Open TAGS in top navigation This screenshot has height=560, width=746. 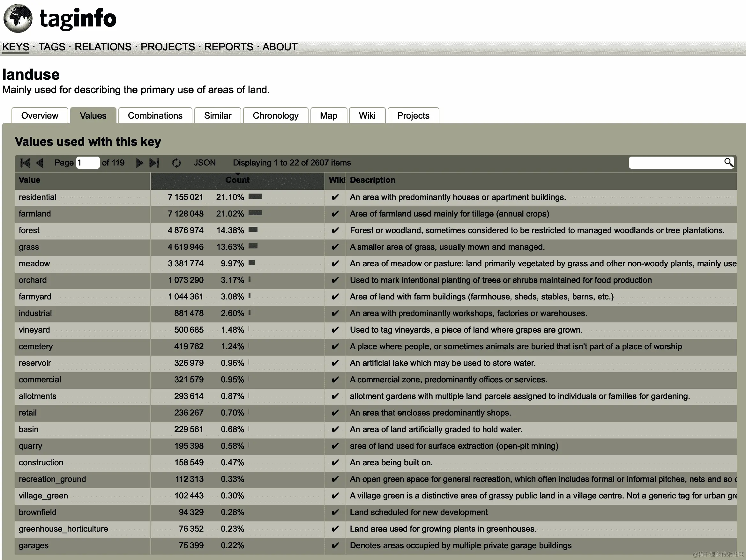pyautogui.click(x=52, y=47)
